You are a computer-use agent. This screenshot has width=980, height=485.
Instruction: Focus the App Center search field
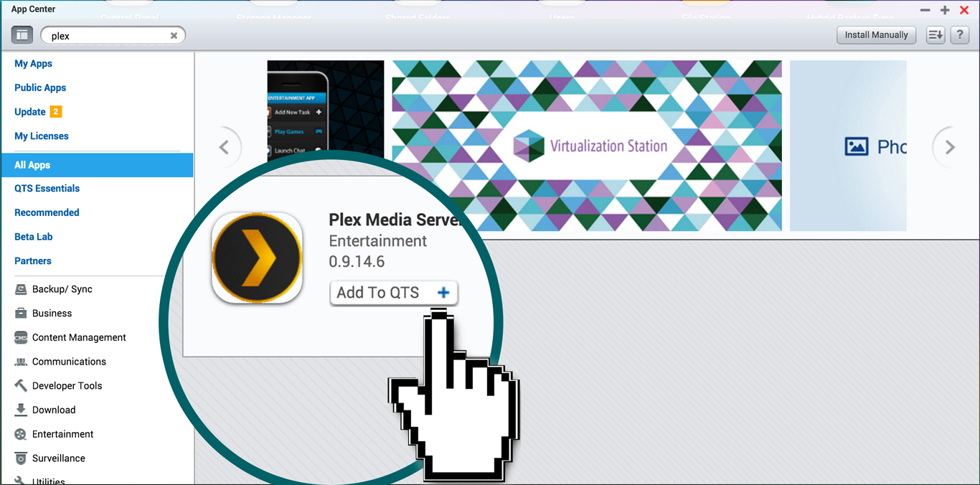(113, 35)
